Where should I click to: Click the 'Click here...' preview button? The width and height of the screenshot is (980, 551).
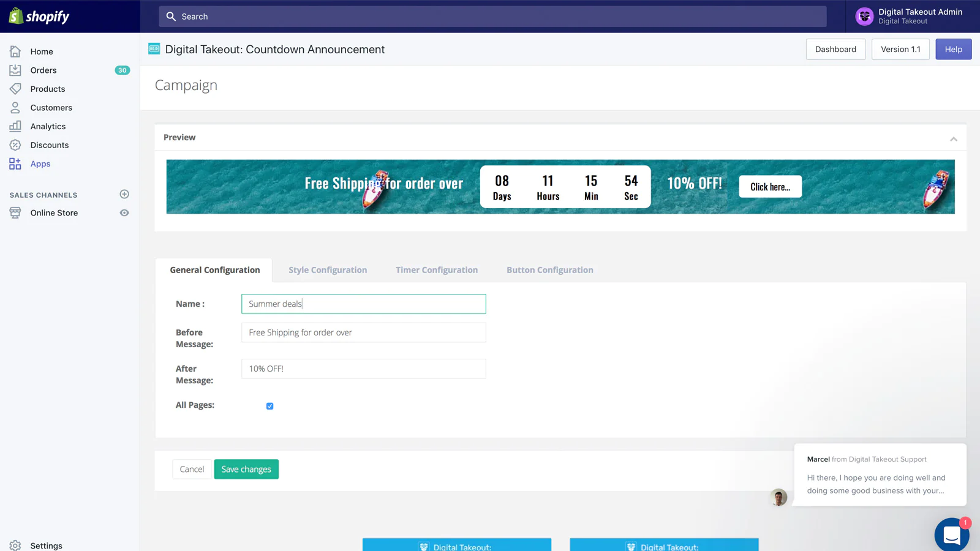(x=770, y=187)
